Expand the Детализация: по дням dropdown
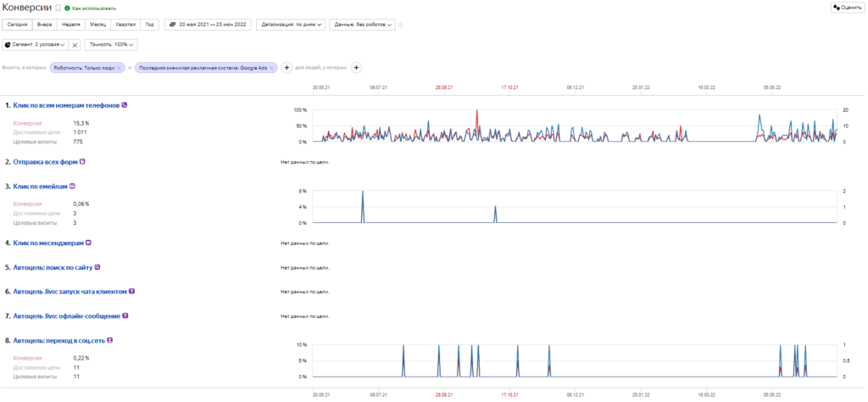This screenshot has width=868, height=402. coord(291,25)
